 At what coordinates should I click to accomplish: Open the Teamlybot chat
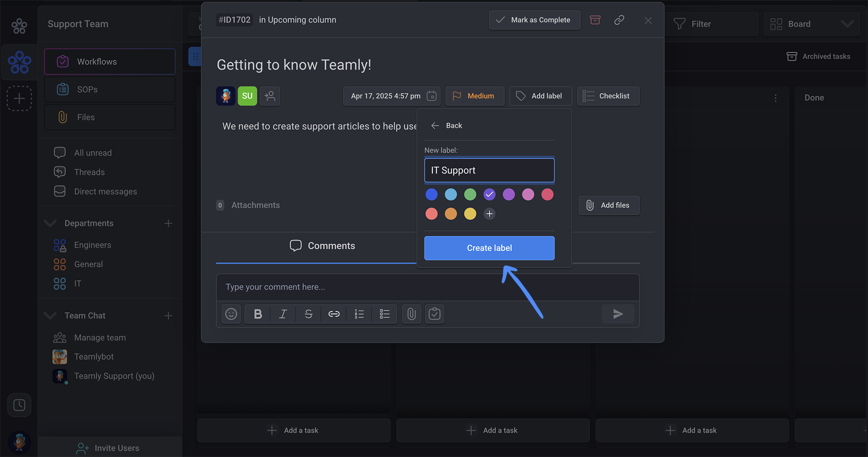[x=83, y=357]
